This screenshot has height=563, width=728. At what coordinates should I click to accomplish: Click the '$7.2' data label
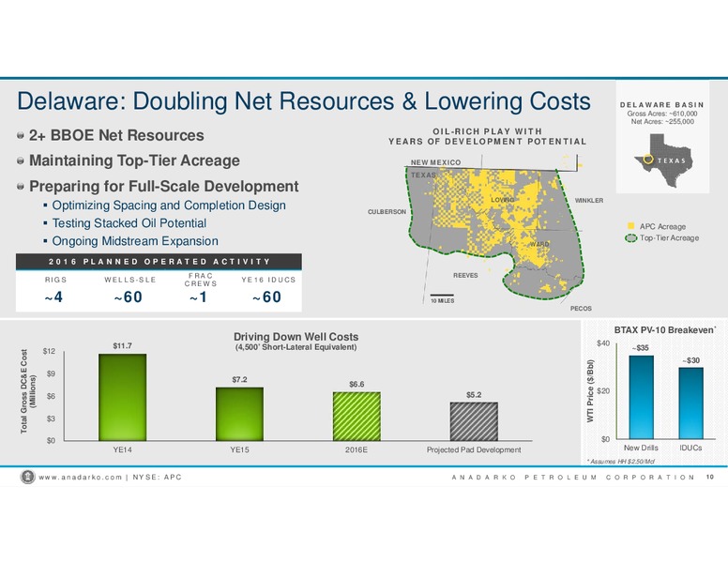click(239, 379)
